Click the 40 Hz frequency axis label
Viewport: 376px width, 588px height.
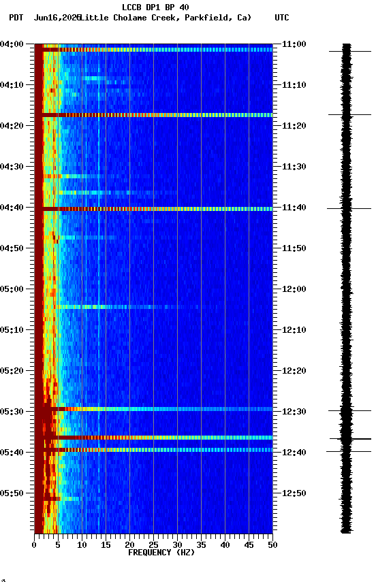click(x=225, y=545)
